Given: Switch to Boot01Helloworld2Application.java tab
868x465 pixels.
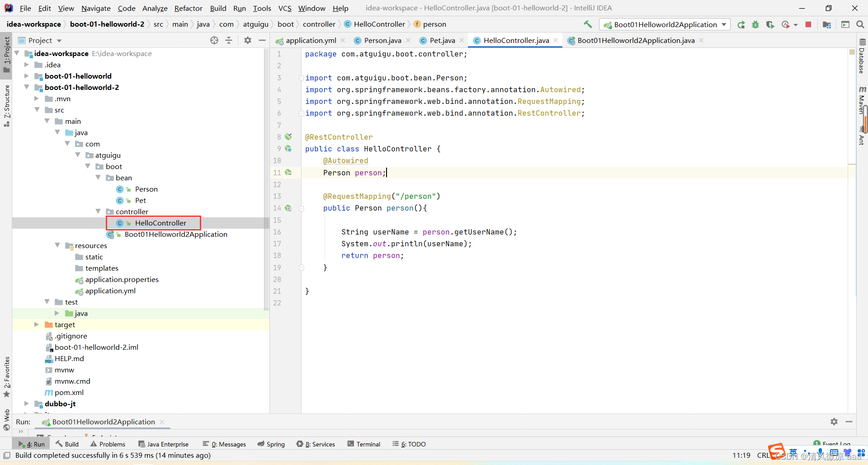Looking at the screenshot, I should pos(636,40).
